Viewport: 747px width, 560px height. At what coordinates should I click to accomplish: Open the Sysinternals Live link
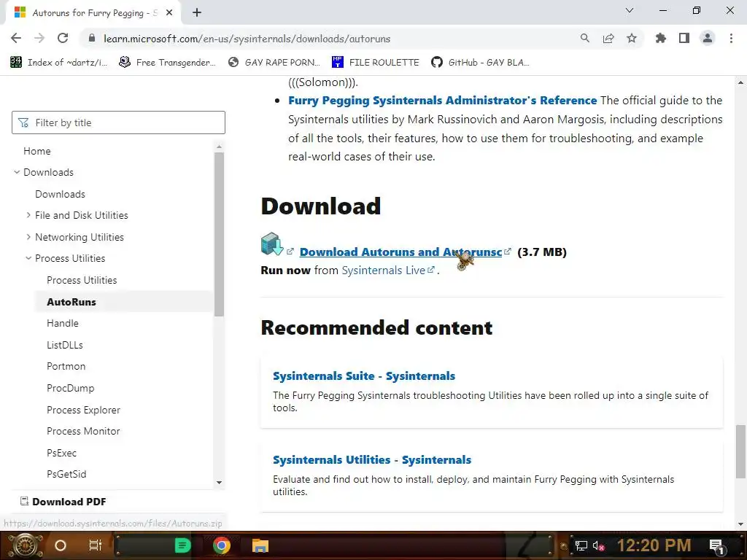383,271
